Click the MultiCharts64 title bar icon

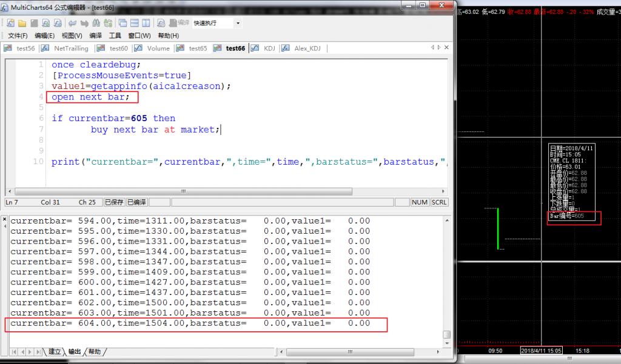coord(5,7)
